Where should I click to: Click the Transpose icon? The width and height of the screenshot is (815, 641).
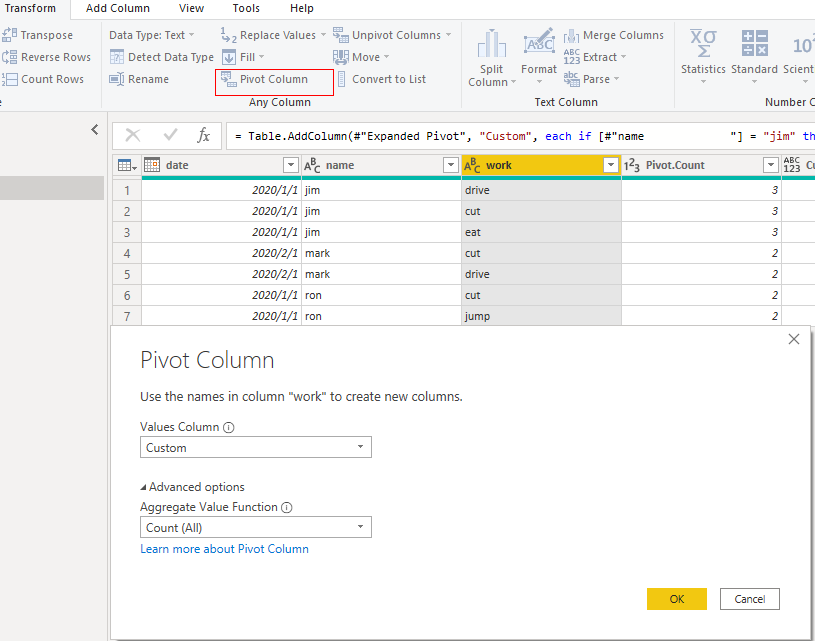[9, 35]
